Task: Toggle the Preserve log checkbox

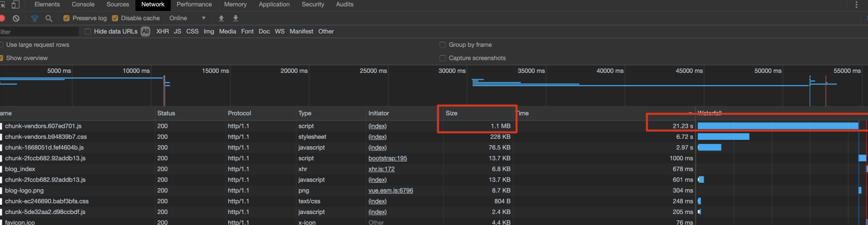Action: (67, 19)
